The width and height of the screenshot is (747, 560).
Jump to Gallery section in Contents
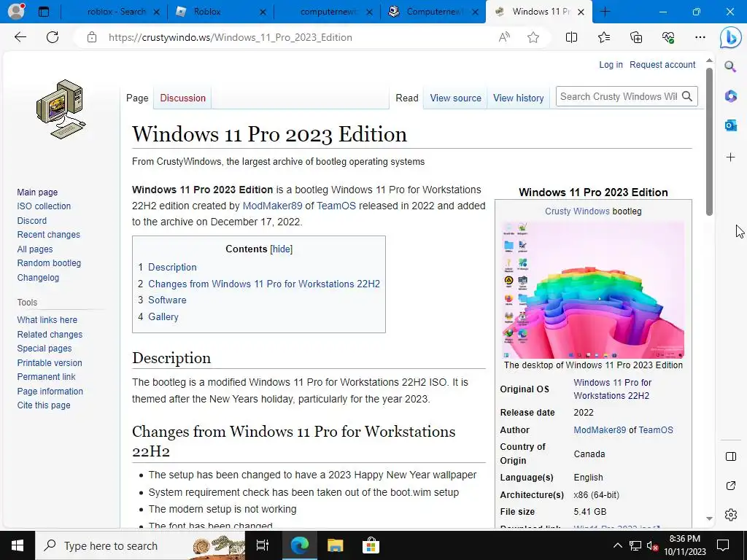click(163, 316)
